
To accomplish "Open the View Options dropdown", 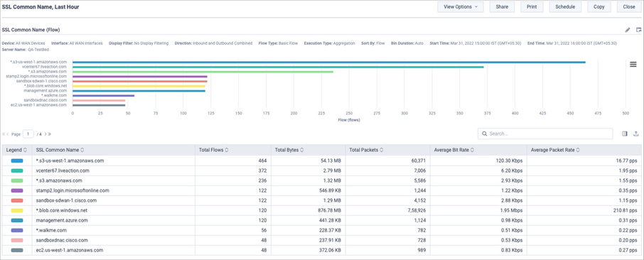I will click(x=461, y=7).
